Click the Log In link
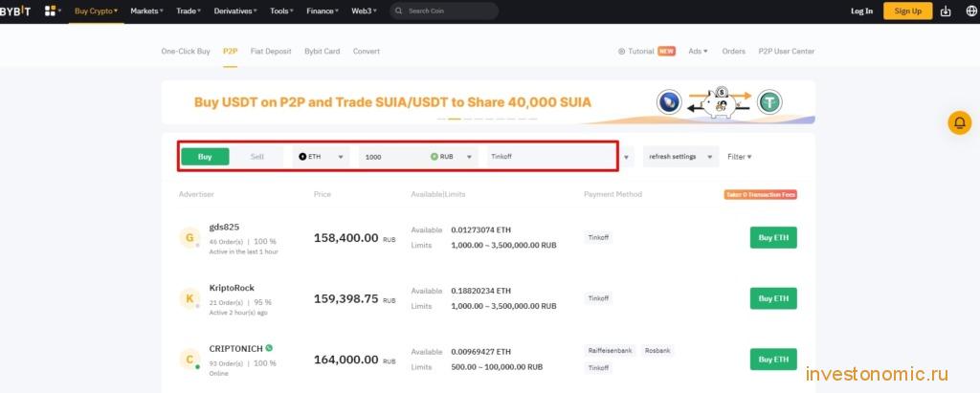Image resolution: width=980 pixels, height=393 pixels. pos(862,11)
